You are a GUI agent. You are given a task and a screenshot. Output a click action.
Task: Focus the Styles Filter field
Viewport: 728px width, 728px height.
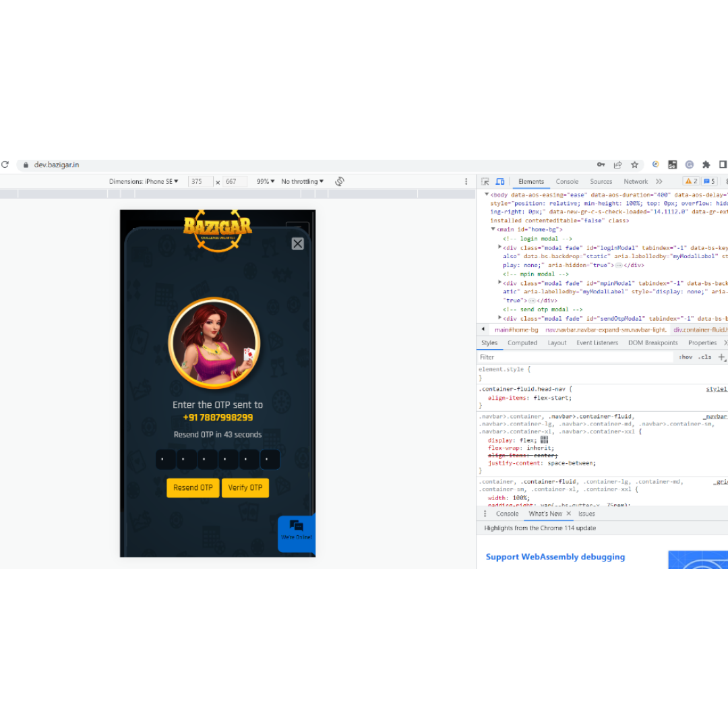575,357
